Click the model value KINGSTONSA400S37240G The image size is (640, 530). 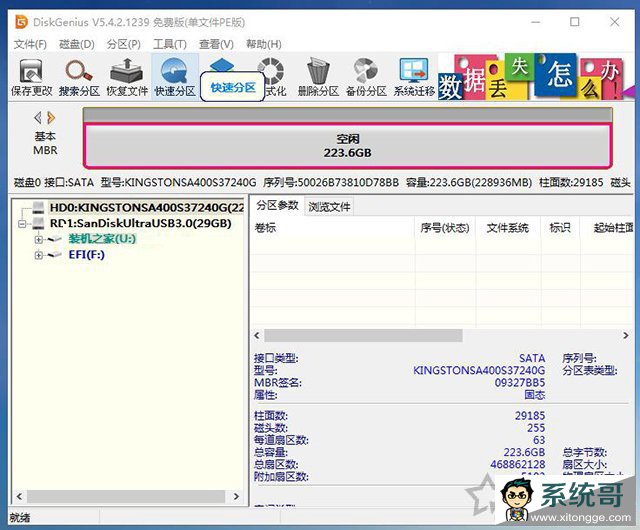pyautogui.click(x=479, y=370)
